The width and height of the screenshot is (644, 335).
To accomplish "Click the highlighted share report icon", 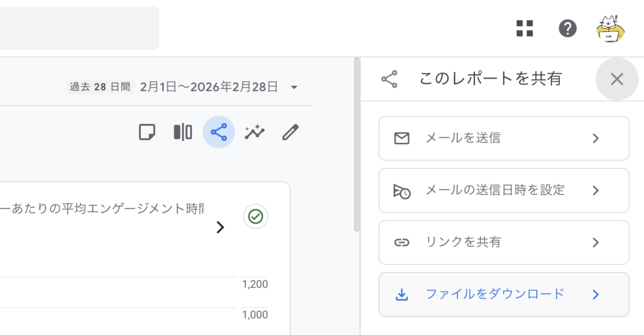I will [219, 132].
